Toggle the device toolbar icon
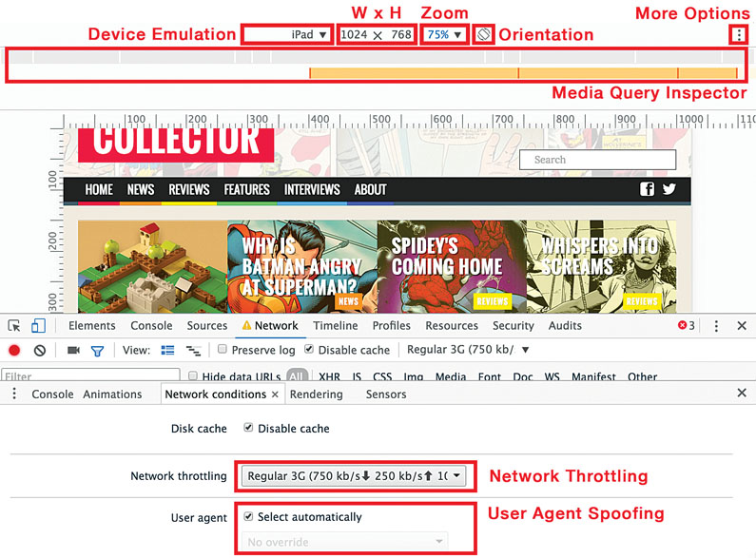The image size is (756, 558). click(38, 326)
